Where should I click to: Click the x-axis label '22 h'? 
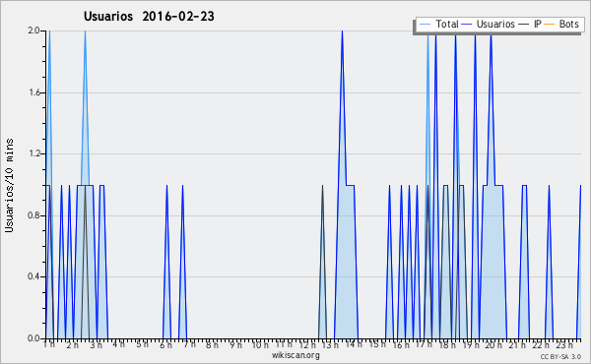click(x=541, y=344)
